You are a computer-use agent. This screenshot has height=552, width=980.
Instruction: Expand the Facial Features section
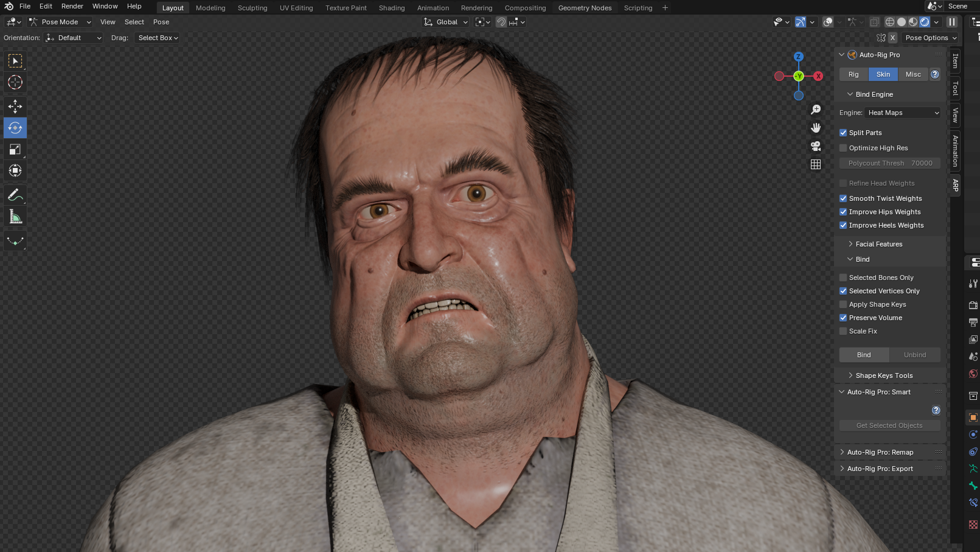[x=878, y=244]
